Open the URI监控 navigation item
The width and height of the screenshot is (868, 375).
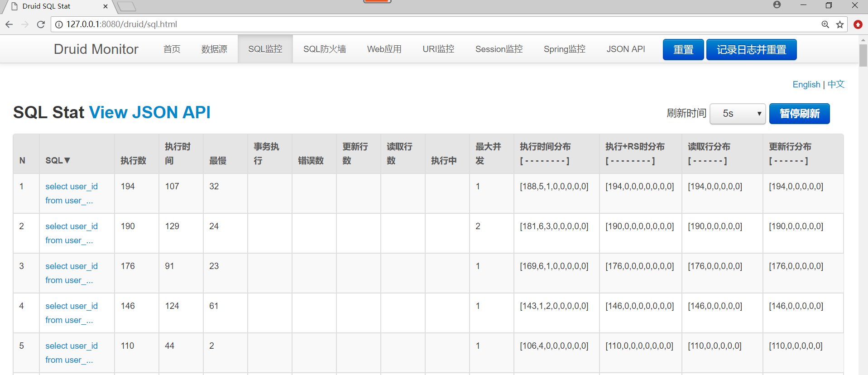tap(438, 49)
